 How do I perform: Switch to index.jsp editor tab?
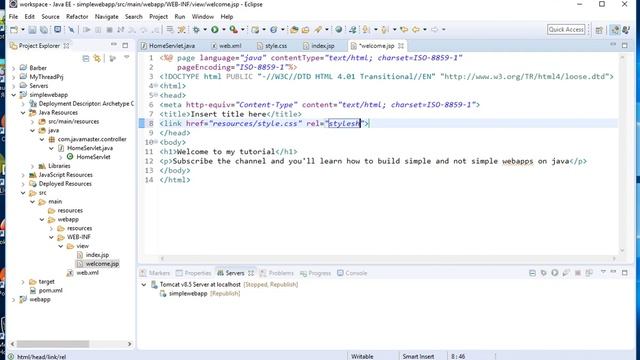319,46
